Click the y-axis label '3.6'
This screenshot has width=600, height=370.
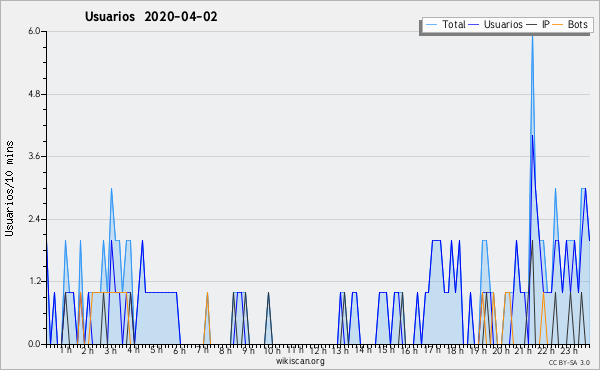pyautogui.click(x=34, y=156)
